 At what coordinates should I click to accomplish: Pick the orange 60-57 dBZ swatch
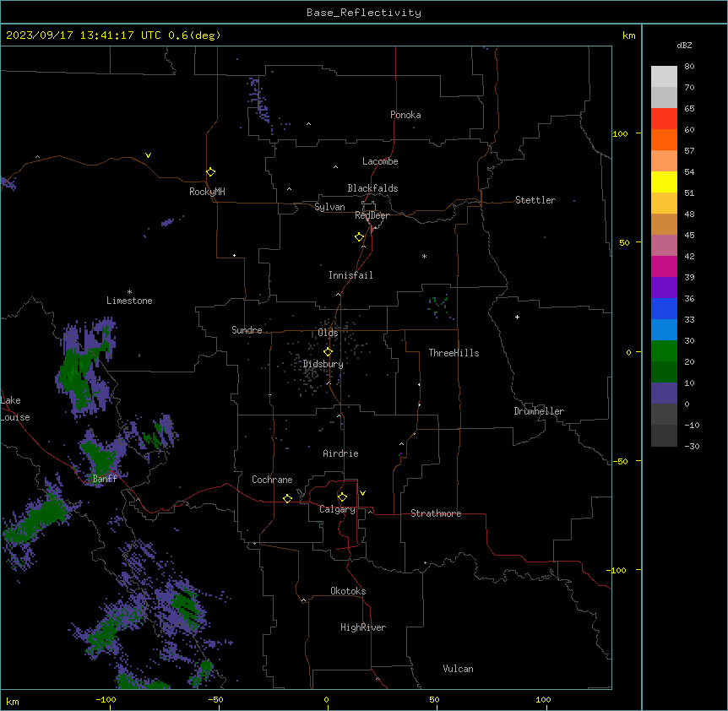click(664, 139)
